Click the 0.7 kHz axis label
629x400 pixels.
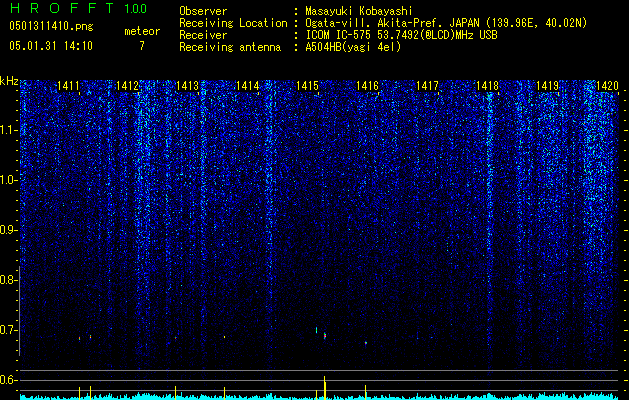(x=7, y=330)
